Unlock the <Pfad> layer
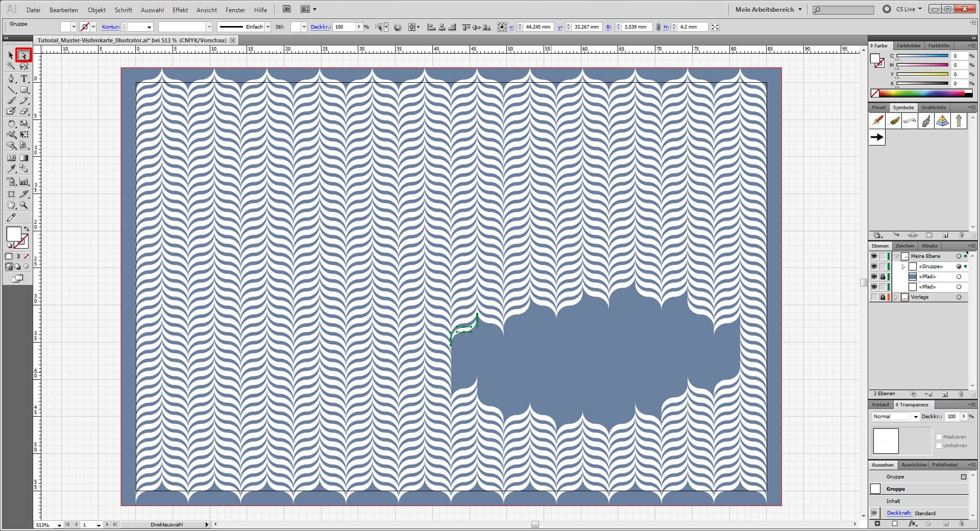The image size is (980, 531). [882, 276]
